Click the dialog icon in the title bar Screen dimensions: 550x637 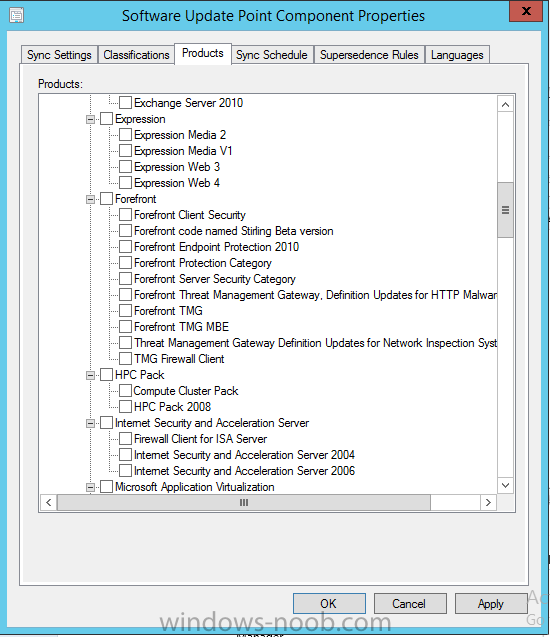click(17, 16)
